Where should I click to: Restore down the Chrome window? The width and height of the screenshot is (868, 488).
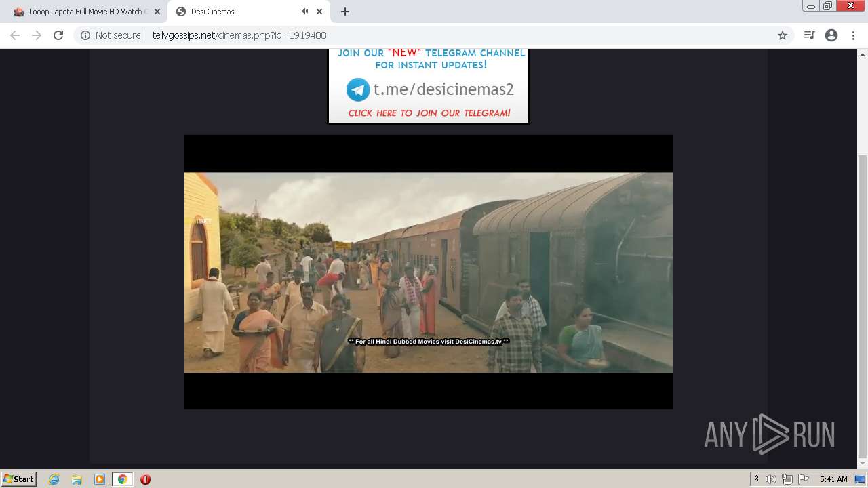828,6
